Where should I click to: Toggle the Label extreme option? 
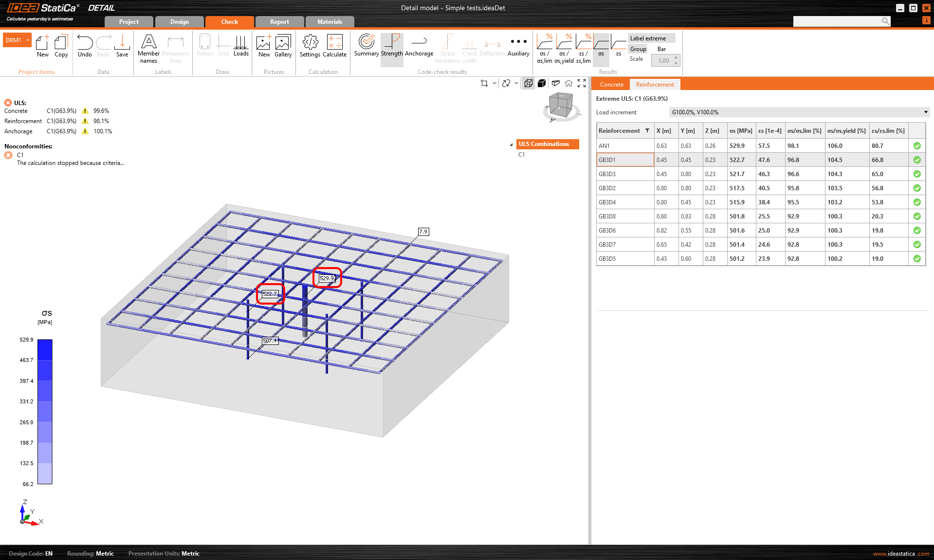coord(651,38)
